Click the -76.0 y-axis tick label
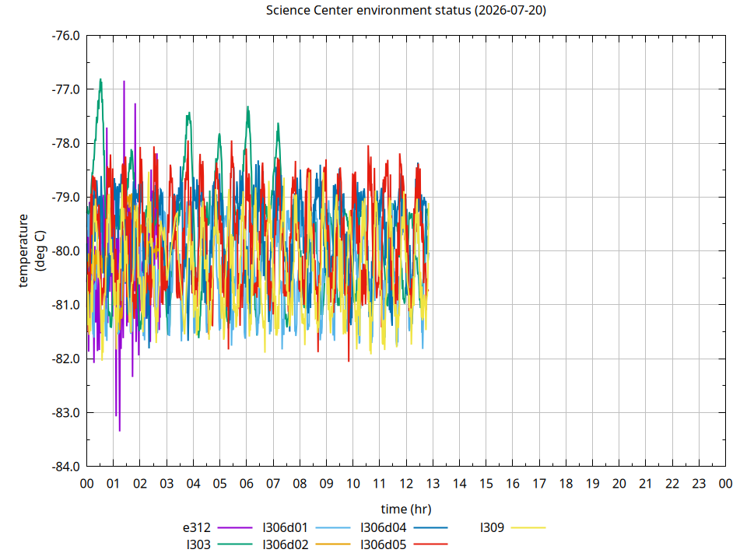Image resolution: width=747 pixels, height=560 pixels. (65, 36)
